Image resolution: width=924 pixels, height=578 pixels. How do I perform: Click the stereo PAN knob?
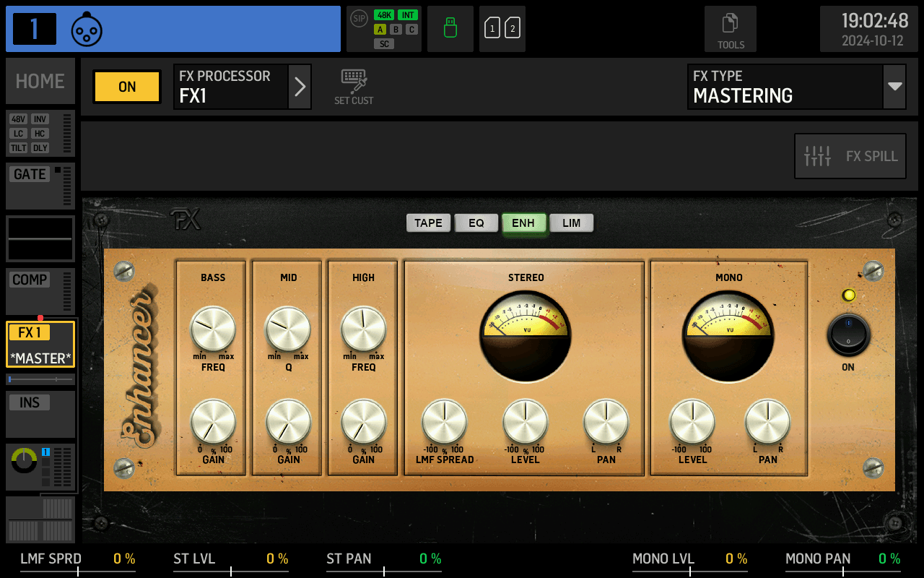pos(606,422)
